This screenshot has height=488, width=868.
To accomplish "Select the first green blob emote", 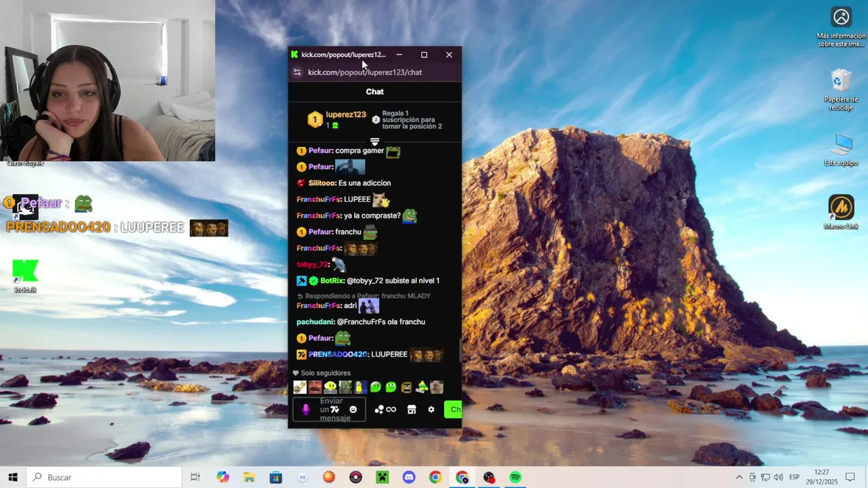I will point(376,387).
